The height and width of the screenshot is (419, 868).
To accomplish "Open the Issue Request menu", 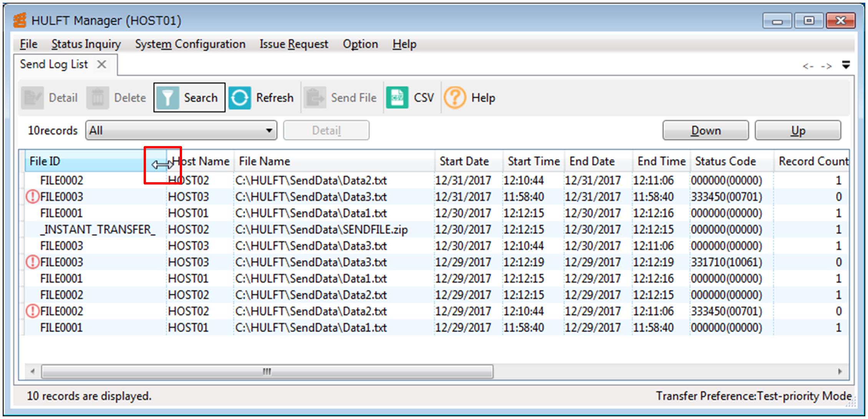I will (x=294, y=44).
